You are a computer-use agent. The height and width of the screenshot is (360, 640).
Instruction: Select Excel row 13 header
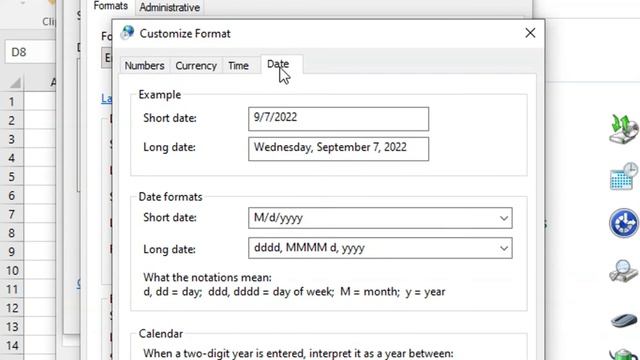[12, 327]
